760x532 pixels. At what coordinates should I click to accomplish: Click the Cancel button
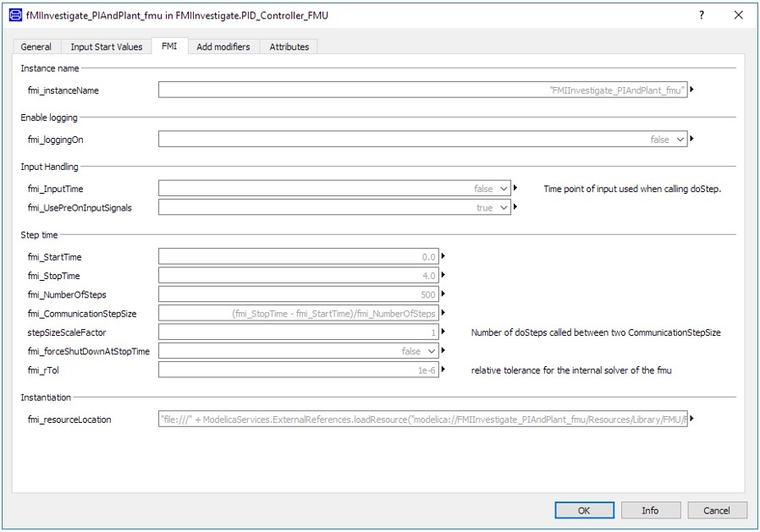(x=716, y=510)
